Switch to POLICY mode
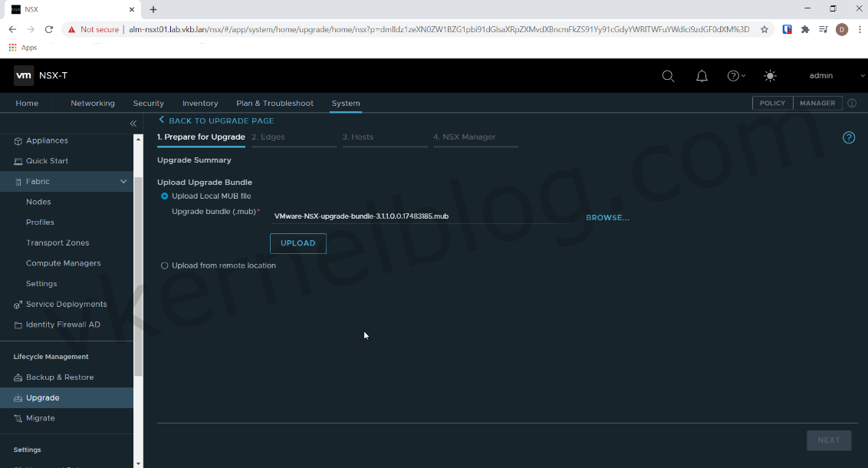The image size is (868, 468). pos(772,103)
